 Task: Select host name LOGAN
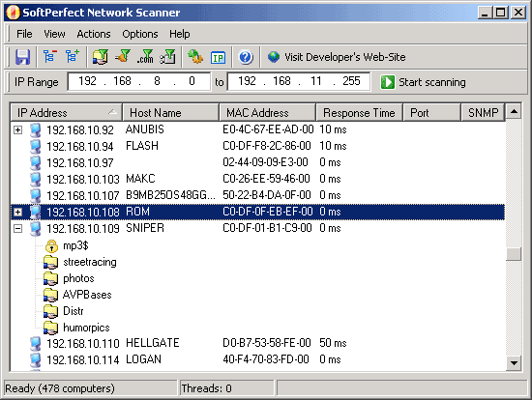[143, 359]
